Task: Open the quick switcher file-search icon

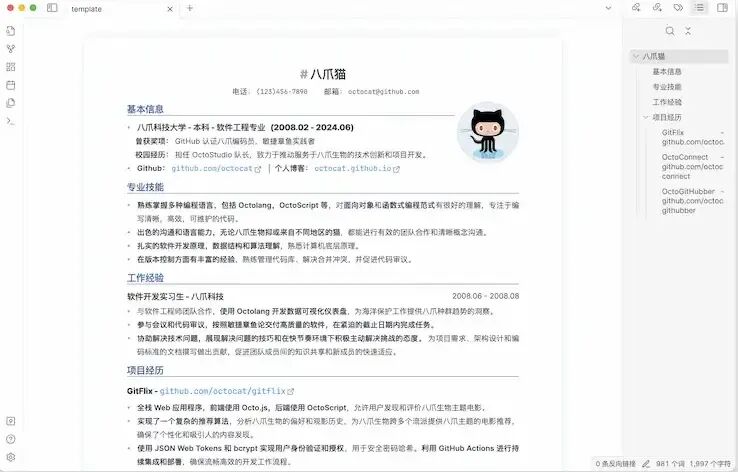Action: tap(11, 31)
